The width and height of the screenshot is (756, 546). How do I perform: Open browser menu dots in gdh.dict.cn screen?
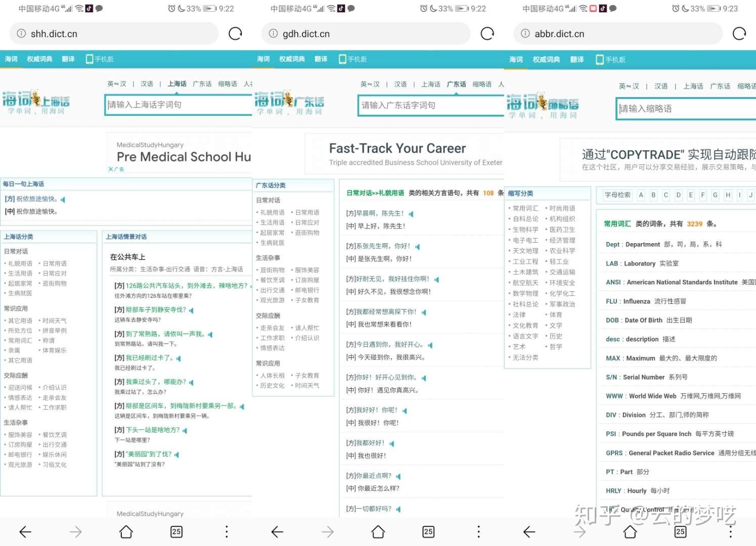click(x=478, y=531)
